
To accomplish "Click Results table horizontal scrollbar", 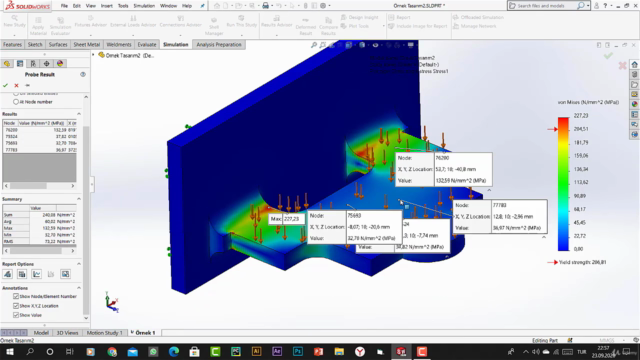I will (39, 186).
